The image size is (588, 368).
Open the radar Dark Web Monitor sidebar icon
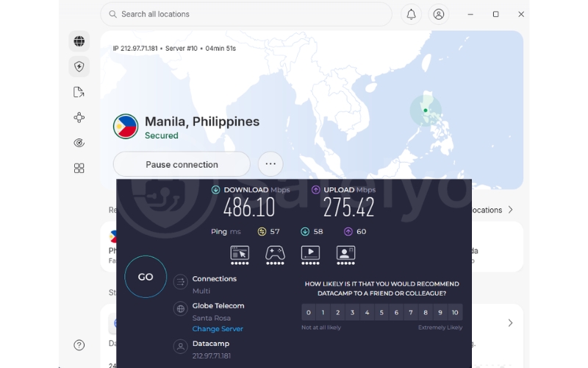[x=79, y=143]
